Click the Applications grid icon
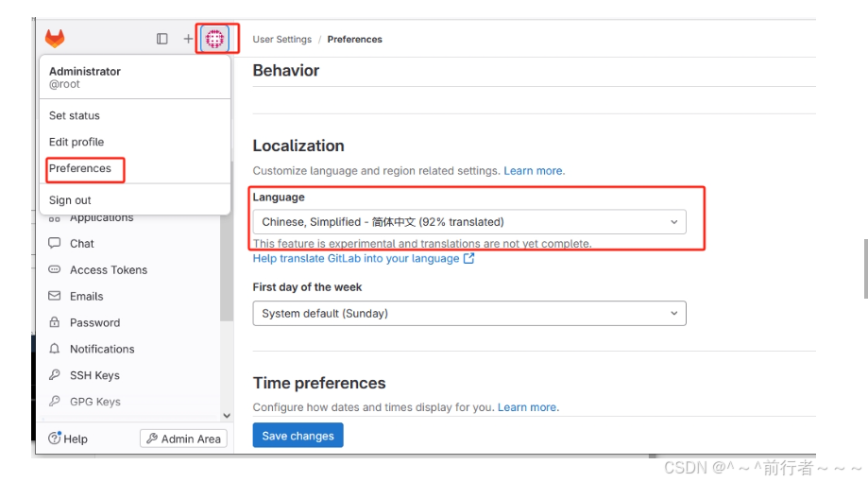Viewport: 868px width, 482px height. 54,219
